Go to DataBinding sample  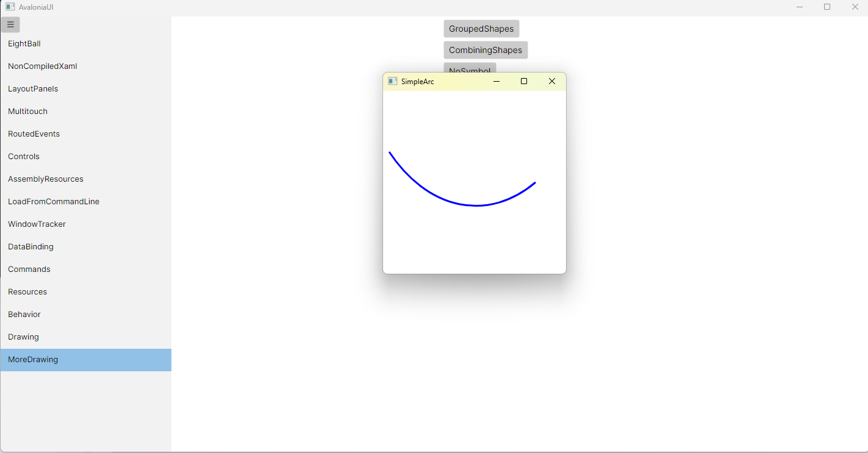pyautogui.click(x=86, y=247)
